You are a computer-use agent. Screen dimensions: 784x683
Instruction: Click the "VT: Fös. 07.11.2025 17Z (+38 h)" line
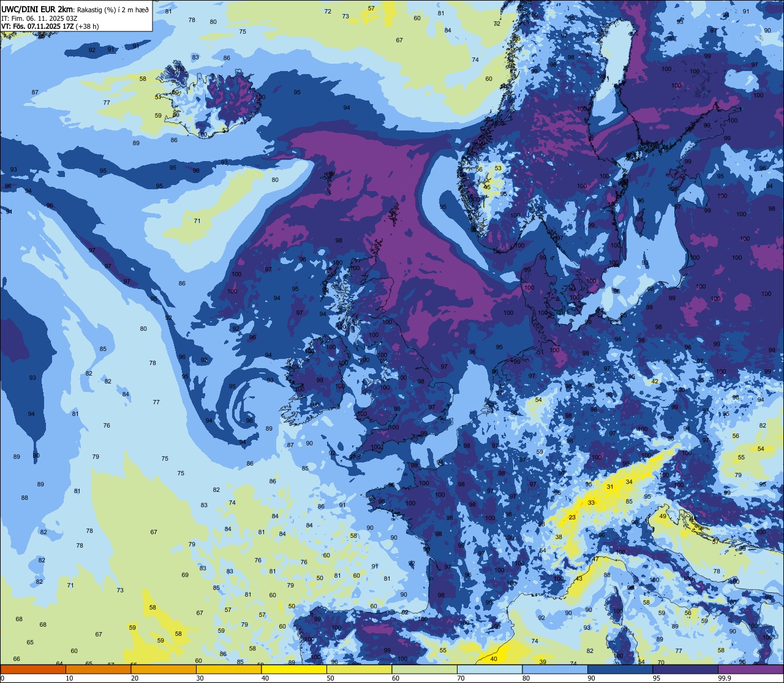[x=50, y=26]
